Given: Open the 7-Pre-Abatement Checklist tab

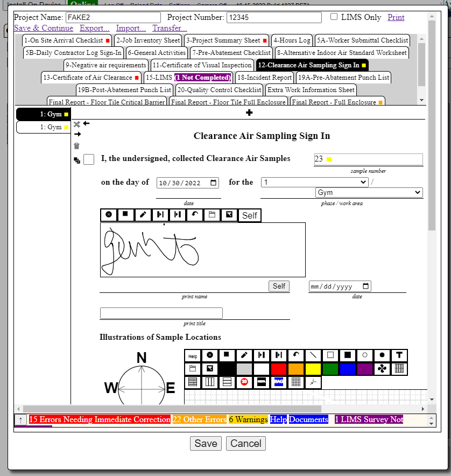Looking at the screenshot, I should tap(231, 53).
